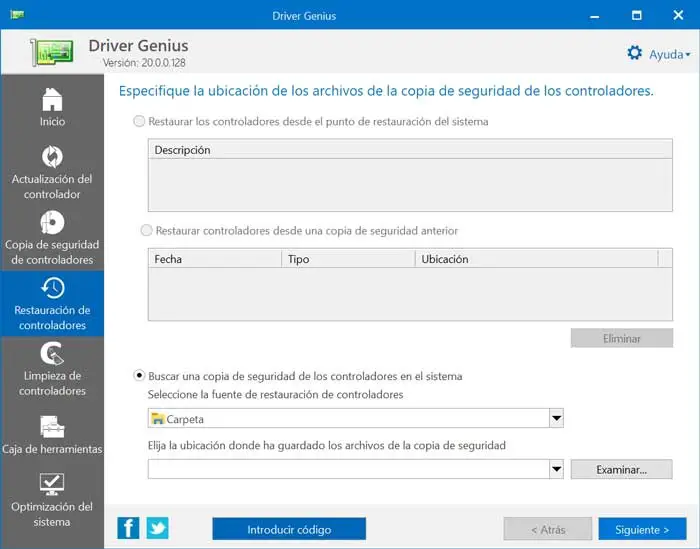Click the Ubicación column header
700x549 pixels.
click(537, 259)
